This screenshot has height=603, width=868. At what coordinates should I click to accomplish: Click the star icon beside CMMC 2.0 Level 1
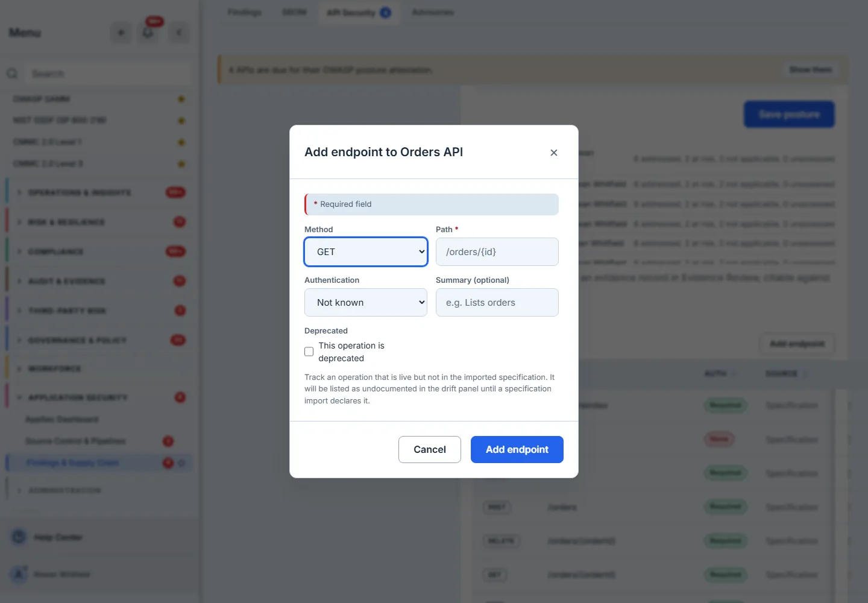(x=181, y=142)
